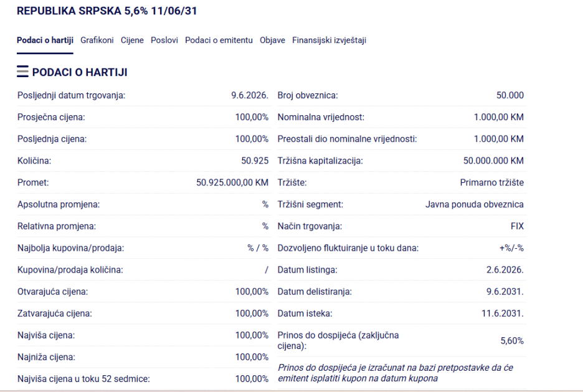The image size is (583, 392).
Task: Click the Promet value 50.925.000,00 KM
Action: [232, 183]
